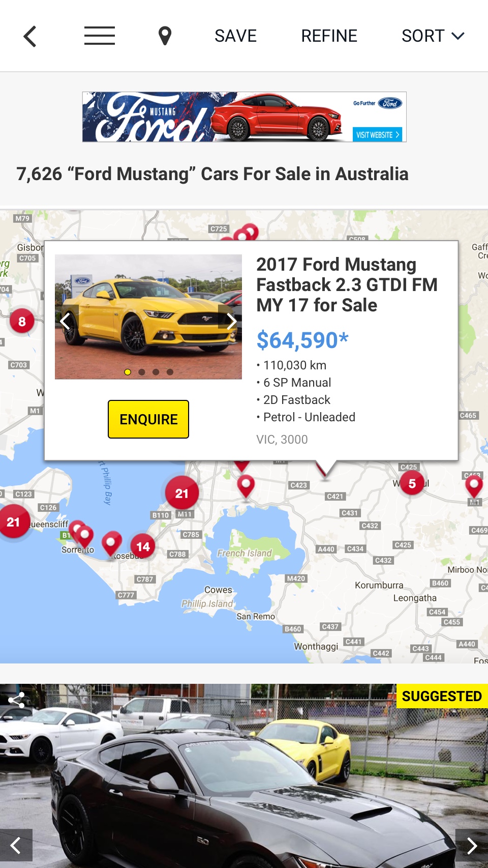The image size is (488, 868).
Task: Save this Ford Mustang search
Action: (235, 36)
